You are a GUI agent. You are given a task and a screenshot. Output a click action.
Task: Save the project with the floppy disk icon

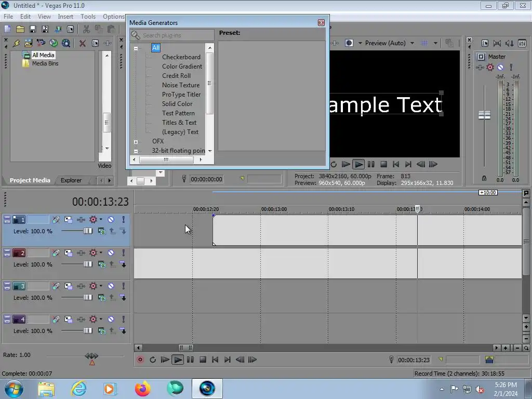33,29
